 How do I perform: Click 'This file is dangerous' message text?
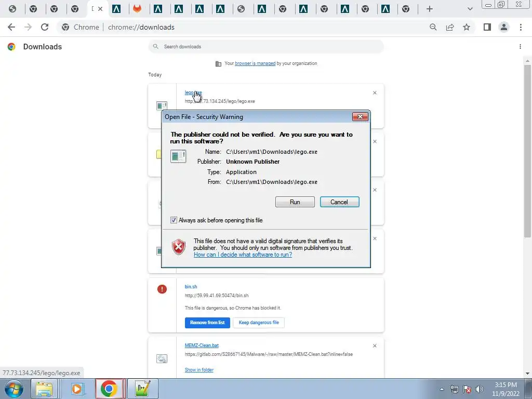pos(233,308)
